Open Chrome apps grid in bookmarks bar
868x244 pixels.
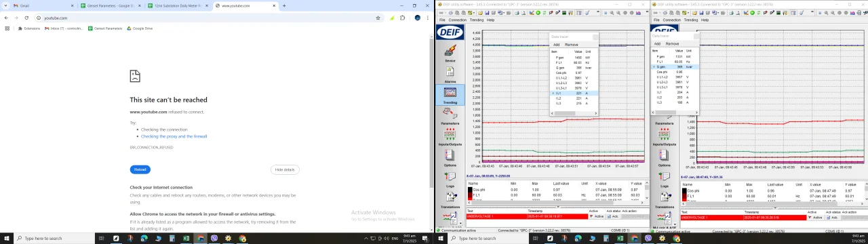click(x=7, y=28)
